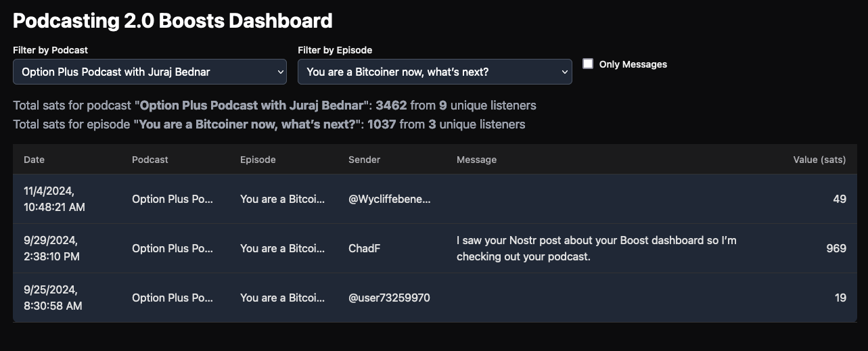Viewport: 868px width, 351px height.
Task: Click Episode cell in the @user73259970 row
Action: pyautogui.click(x=282, y=298)
